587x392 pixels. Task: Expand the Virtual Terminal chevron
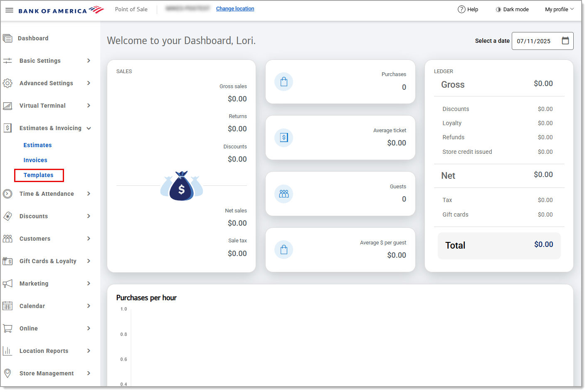point(89,106)
